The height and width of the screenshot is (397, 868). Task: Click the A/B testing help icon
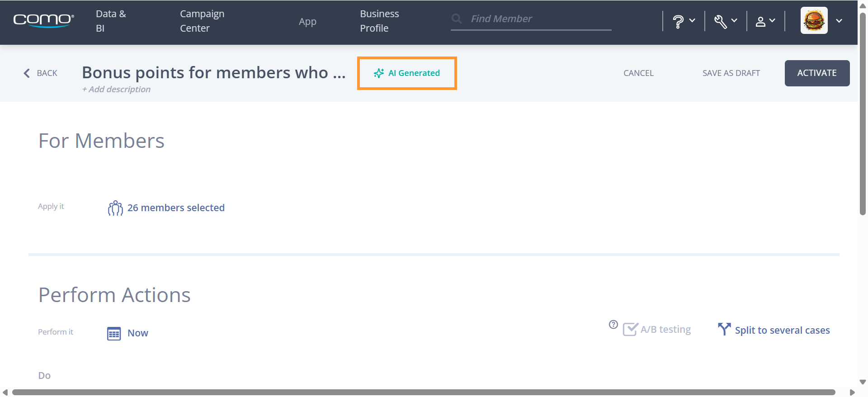coord(613,324)
